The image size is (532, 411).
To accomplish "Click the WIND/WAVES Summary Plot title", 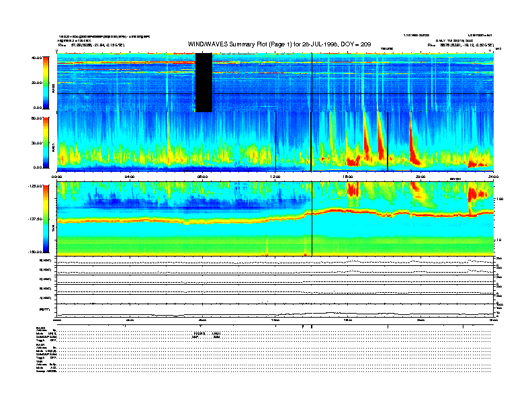I will (x=279, y=44).
